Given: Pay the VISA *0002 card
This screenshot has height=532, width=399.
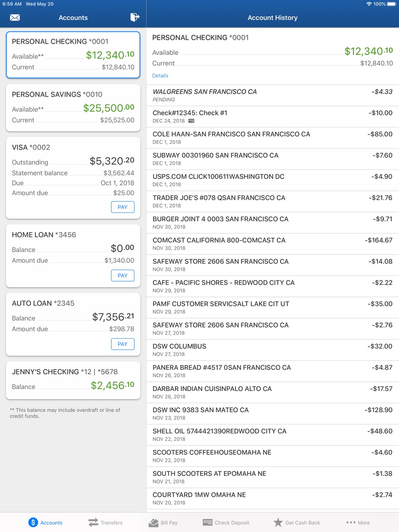Looking at the screenshot, I should tap(123, 207).
